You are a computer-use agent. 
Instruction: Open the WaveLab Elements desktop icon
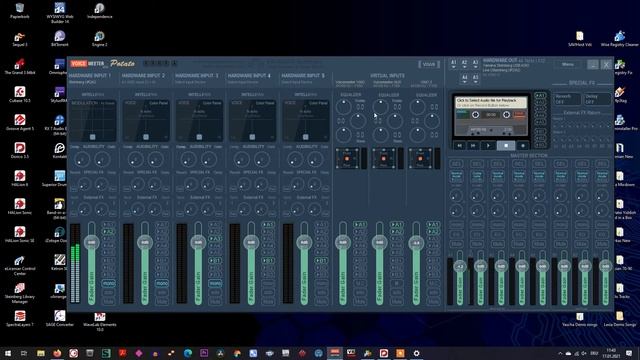(100, 321)
